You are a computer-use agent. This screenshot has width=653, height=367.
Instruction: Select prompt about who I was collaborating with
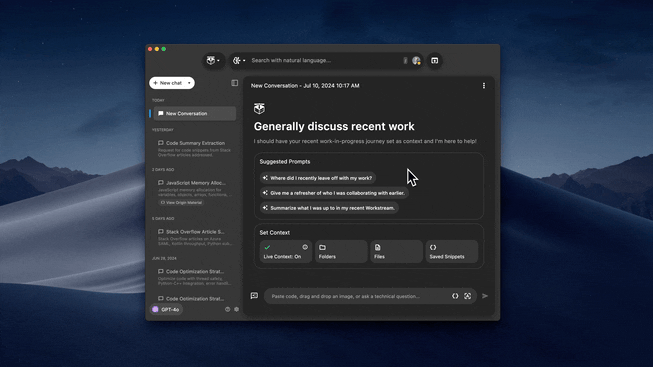click(x=334, y=193)
